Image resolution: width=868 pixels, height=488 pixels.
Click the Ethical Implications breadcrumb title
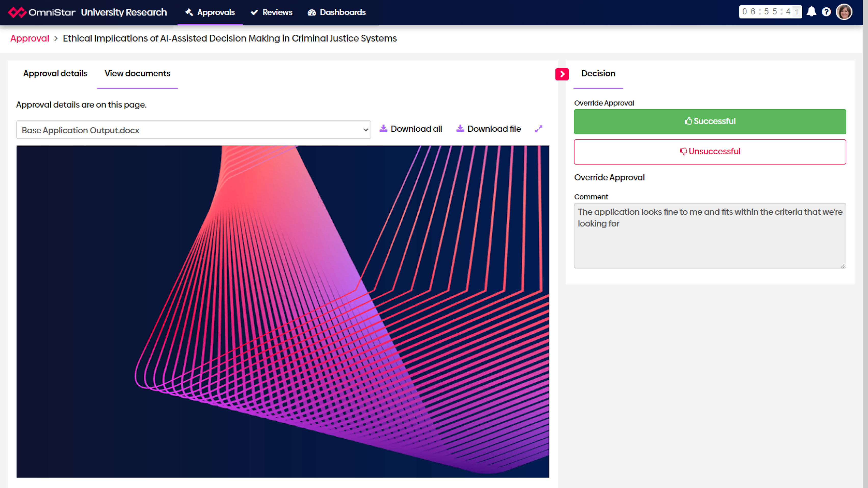pos(230,38)
